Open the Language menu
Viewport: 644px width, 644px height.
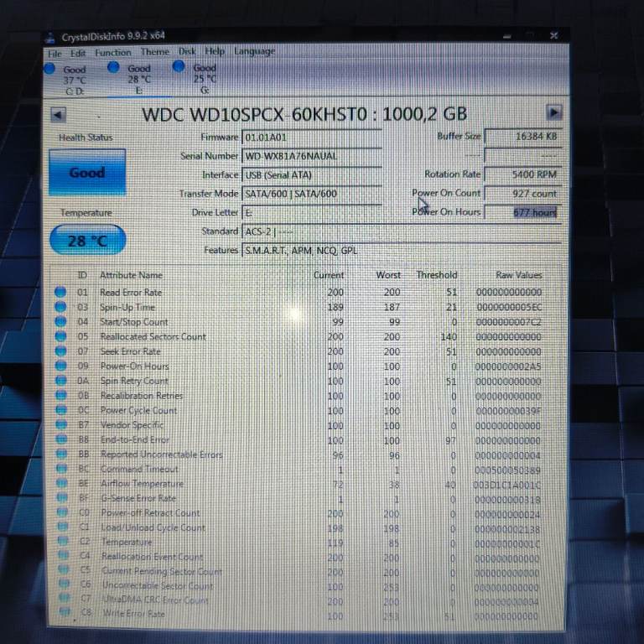(x=255, y=51)
